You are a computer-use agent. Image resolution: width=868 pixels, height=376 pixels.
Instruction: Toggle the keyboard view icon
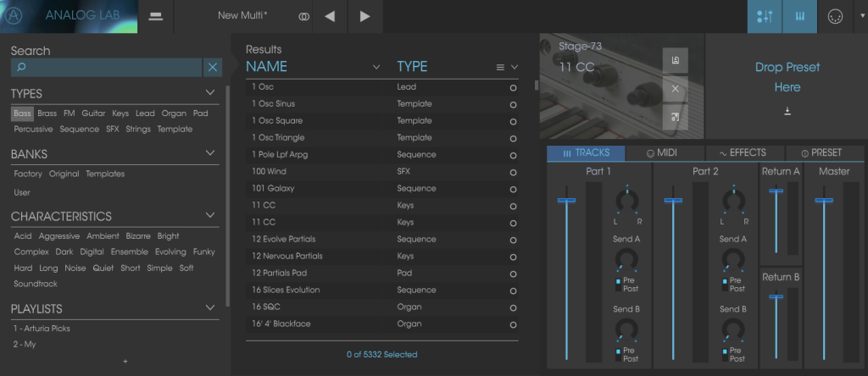[x=800, y=17]
